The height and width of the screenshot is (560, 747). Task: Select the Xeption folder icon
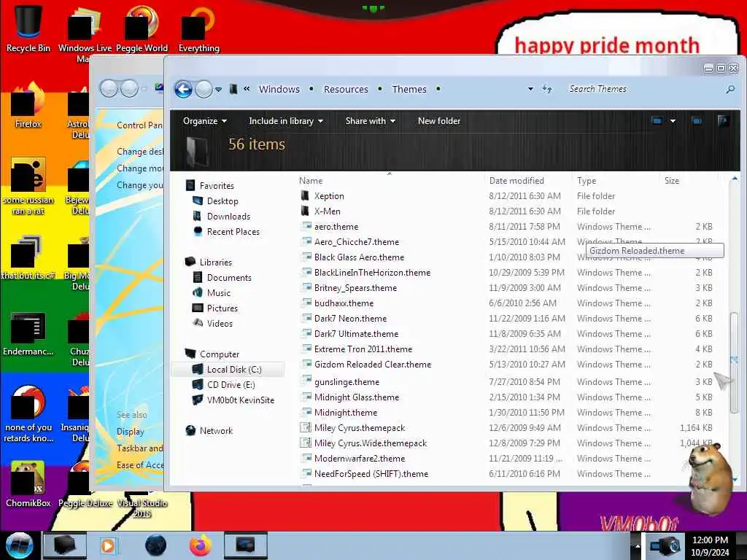coord(305,195)
